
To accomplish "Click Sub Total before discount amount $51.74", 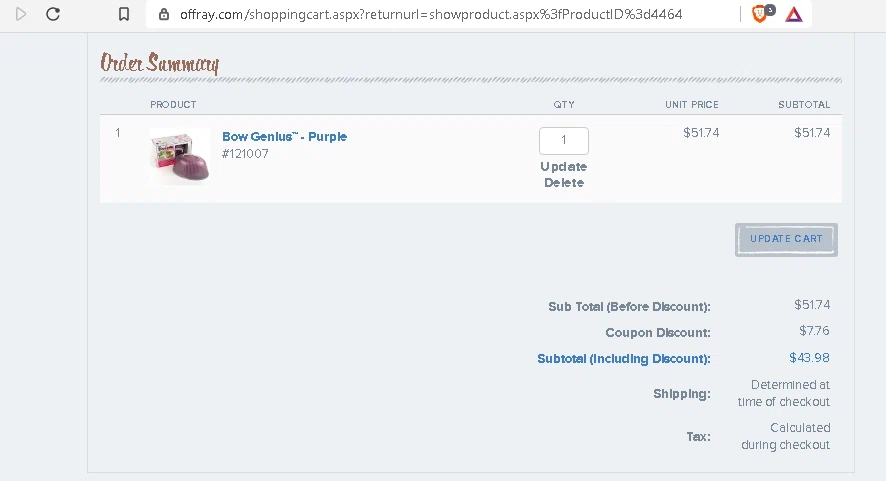I will [x=812, y=305].
